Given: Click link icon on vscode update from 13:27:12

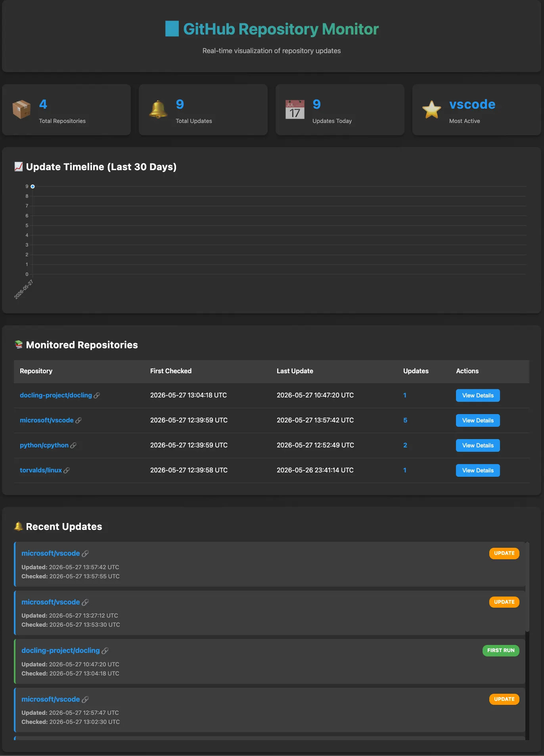Looking at the screenshot, I should pyautogui.click(x=85, y=602).
